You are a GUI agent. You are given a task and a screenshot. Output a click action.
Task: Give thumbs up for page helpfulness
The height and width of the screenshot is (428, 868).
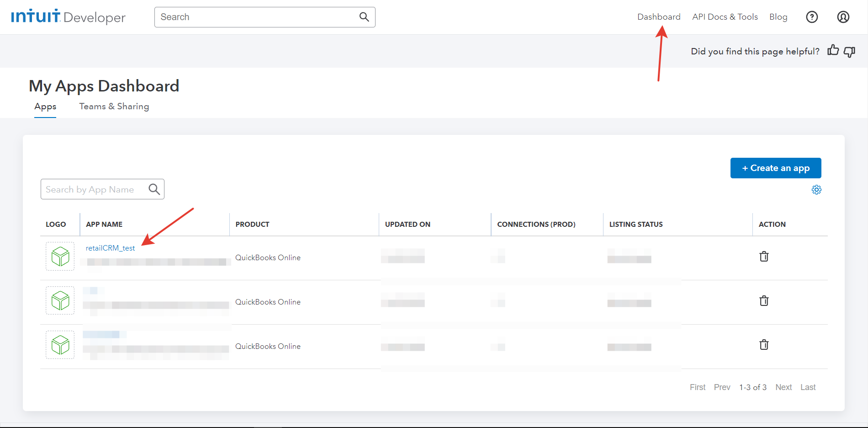pos(833,50)
